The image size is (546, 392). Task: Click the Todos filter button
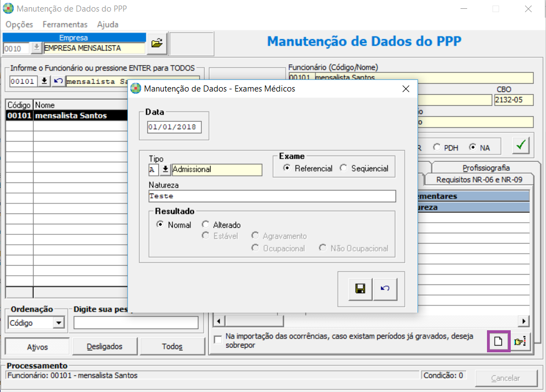click(x=172, y=346)
